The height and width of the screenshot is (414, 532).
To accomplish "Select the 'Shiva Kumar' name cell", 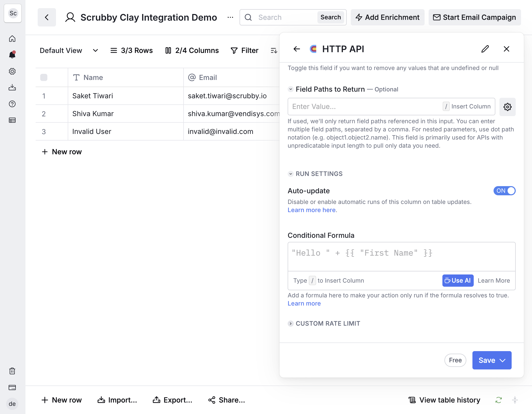I will click(x=126, y=114).
